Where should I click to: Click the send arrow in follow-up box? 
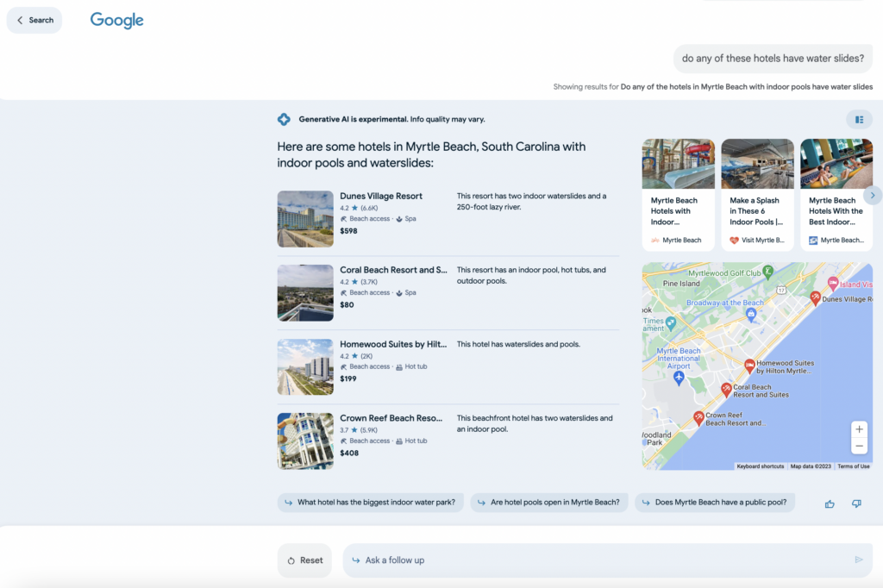pyautogui.click(x=859, y=560)
